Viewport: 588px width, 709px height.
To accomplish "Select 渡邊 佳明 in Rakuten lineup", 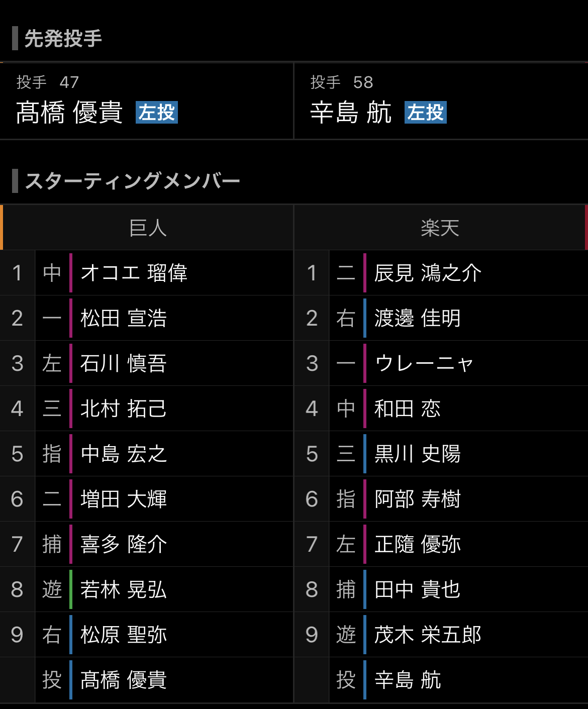I will click(x=441, y=318).
